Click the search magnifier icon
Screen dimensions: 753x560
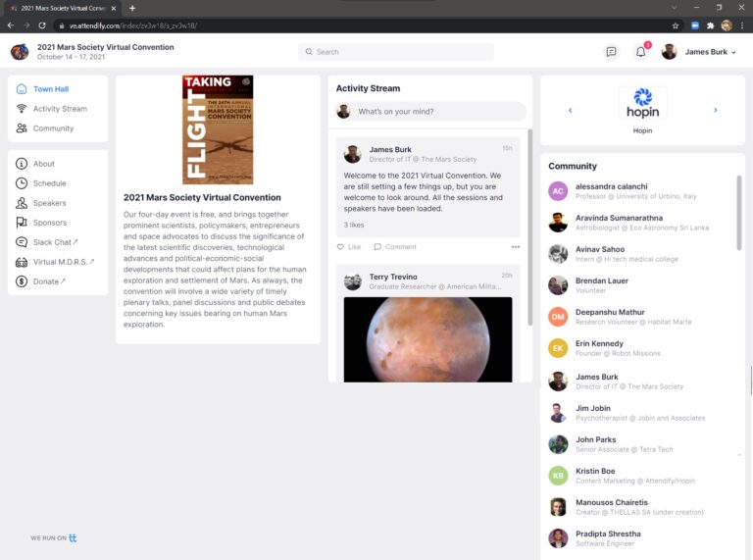[309, 52]
